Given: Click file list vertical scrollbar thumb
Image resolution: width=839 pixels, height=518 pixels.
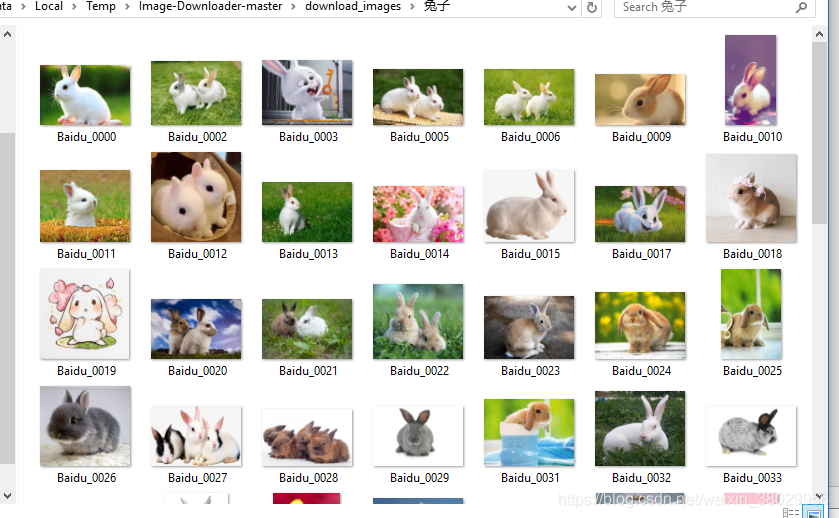Looking at the screenshot, I should click(819, 133).
